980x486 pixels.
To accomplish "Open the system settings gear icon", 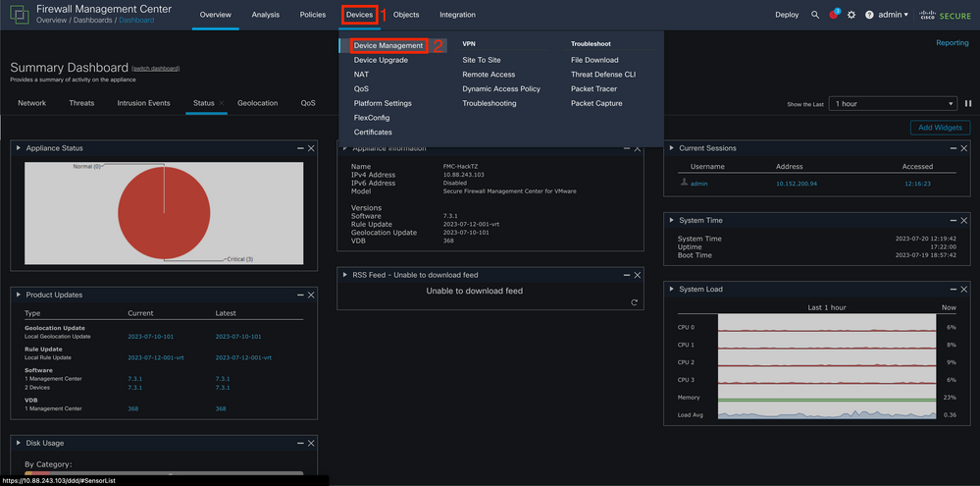I will coord(851,15).
